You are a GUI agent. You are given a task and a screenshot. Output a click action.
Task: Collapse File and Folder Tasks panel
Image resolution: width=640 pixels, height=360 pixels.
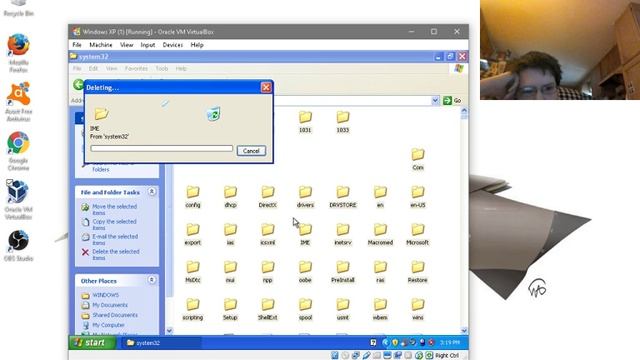click(152, 192)
